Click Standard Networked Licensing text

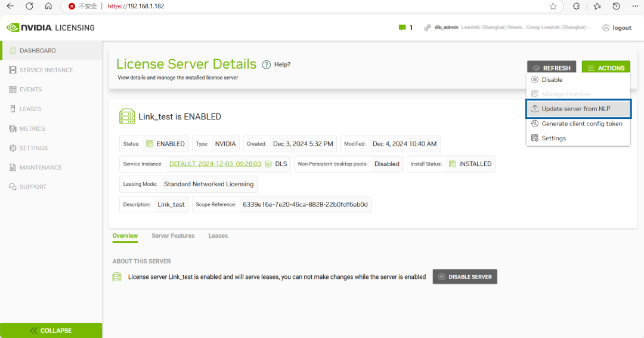click(x=209, y=184)
